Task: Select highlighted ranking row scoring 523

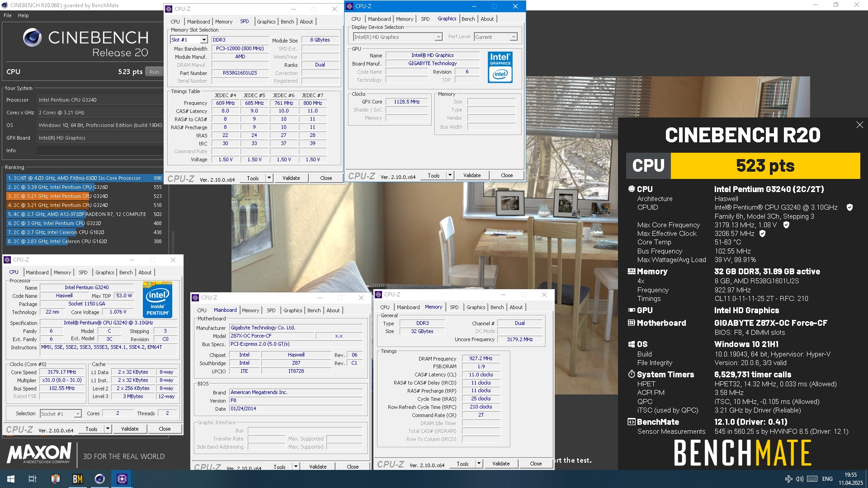Action: (85, 196)
